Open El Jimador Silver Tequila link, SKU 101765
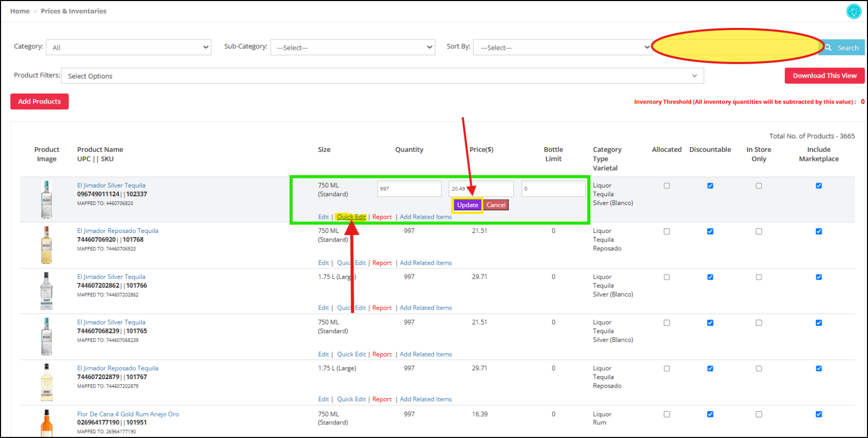The width and height of the screenshot is (868, 438). pyautogui.click(x=111, y=322)
